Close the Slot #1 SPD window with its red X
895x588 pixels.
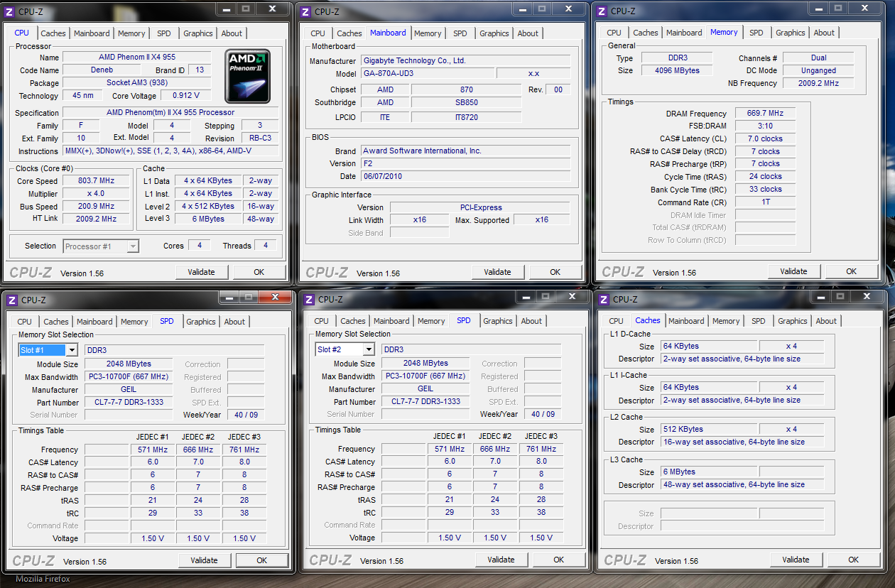(x=276, y=297)
